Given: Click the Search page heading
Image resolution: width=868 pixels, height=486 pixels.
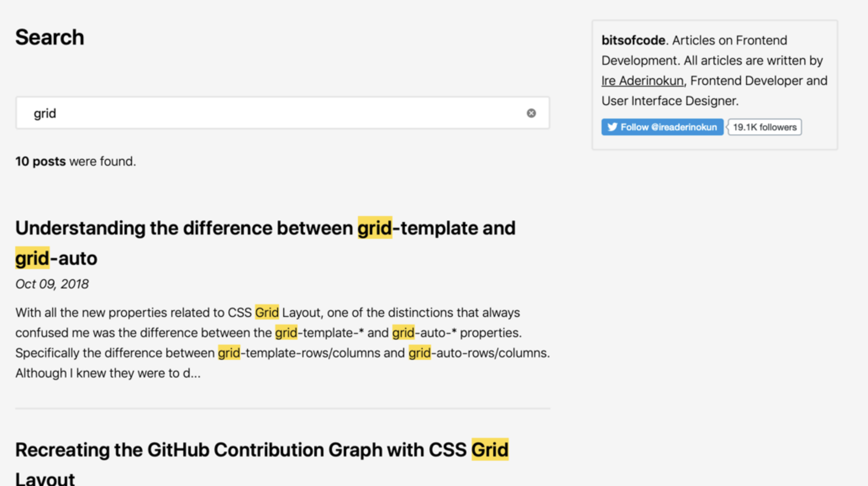Looking at the screenshot, I should [x=49, y=37].
